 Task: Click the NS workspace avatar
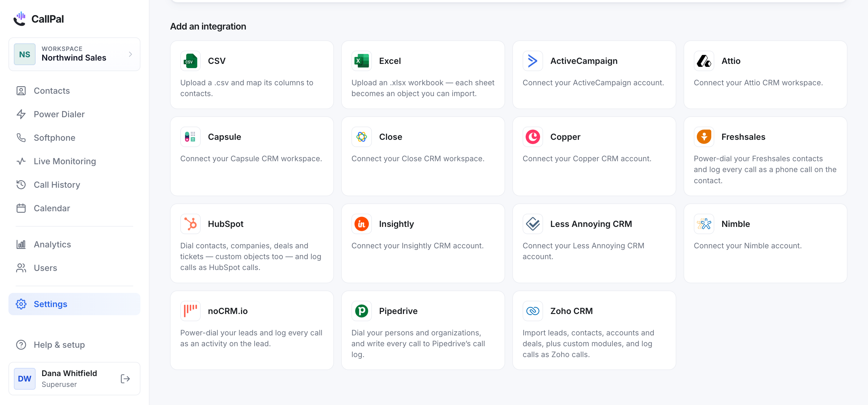25,54
